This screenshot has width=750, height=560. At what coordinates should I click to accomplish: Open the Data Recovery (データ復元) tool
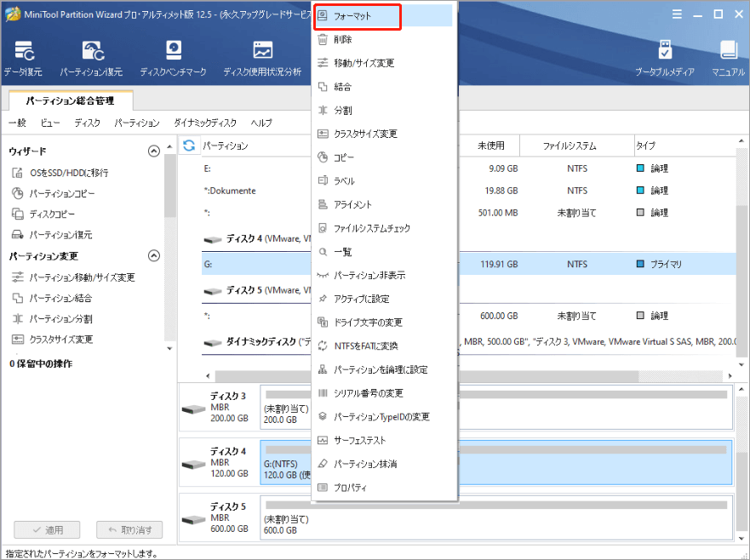[24, 59]
